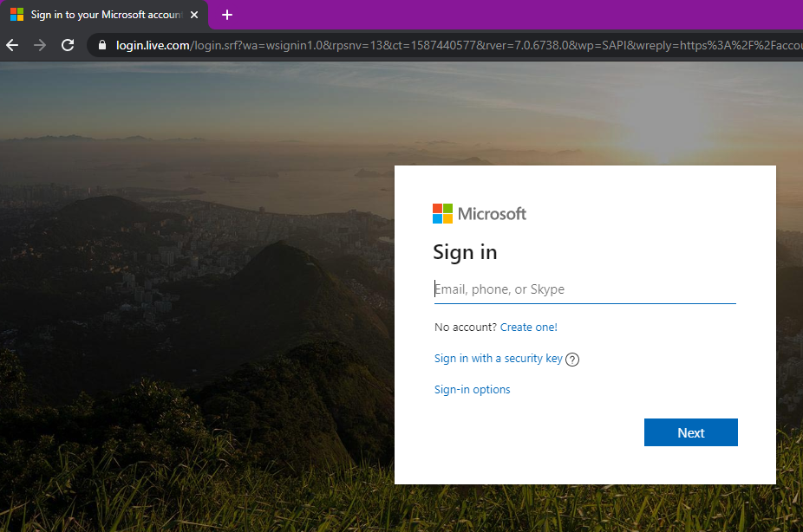Click the padlock site security icon
Image resolution: width=803 pixels, height=532 pixels.
point(102,45)
